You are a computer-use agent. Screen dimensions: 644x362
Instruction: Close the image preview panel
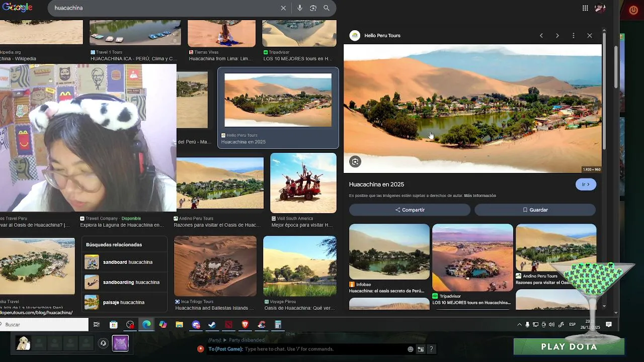[590, 36]
